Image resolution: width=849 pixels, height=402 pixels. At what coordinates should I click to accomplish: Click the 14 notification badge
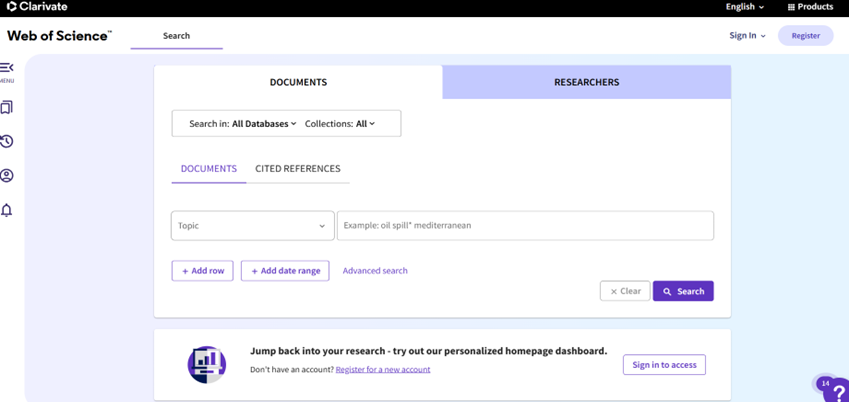825,384
